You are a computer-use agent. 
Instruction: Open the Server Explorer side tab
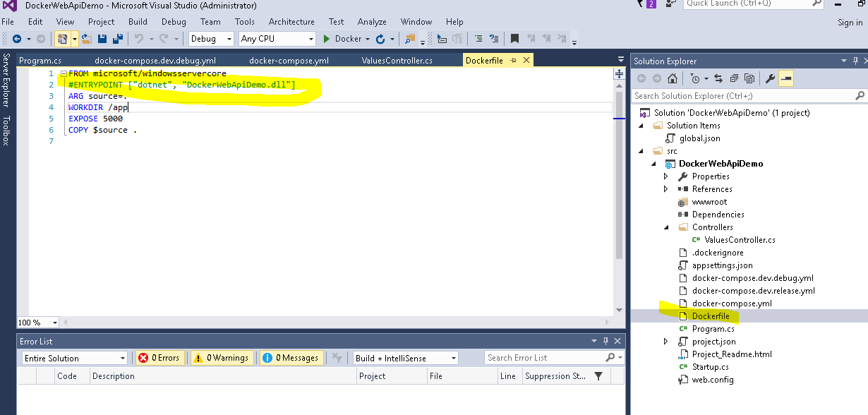(x=6, y=80)
